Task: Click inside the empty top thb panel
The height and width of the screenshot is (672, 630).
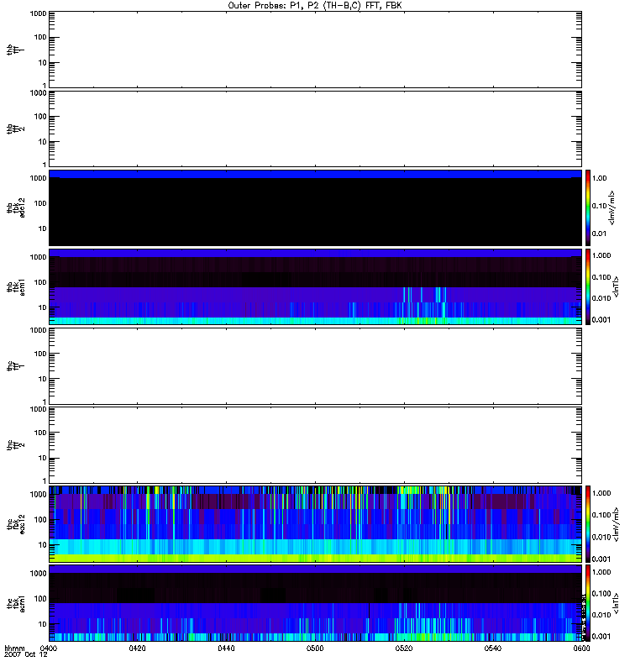Action: click(x=315, y=49)
